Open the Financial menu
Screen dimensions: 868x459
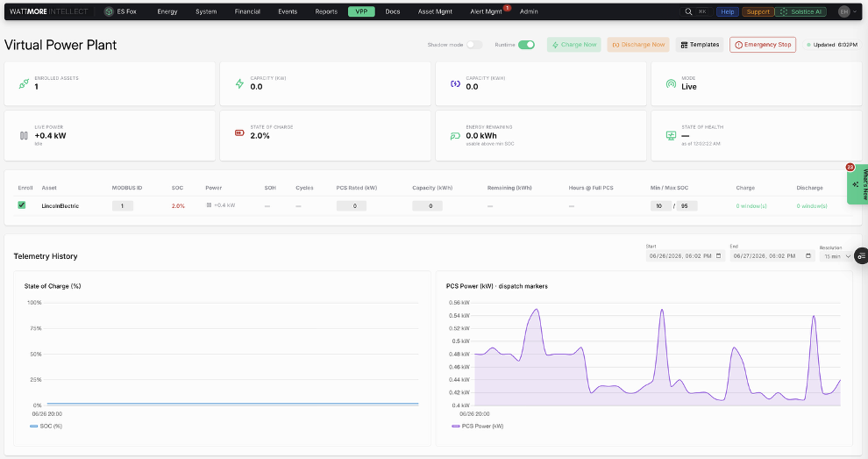coord(247,11)
